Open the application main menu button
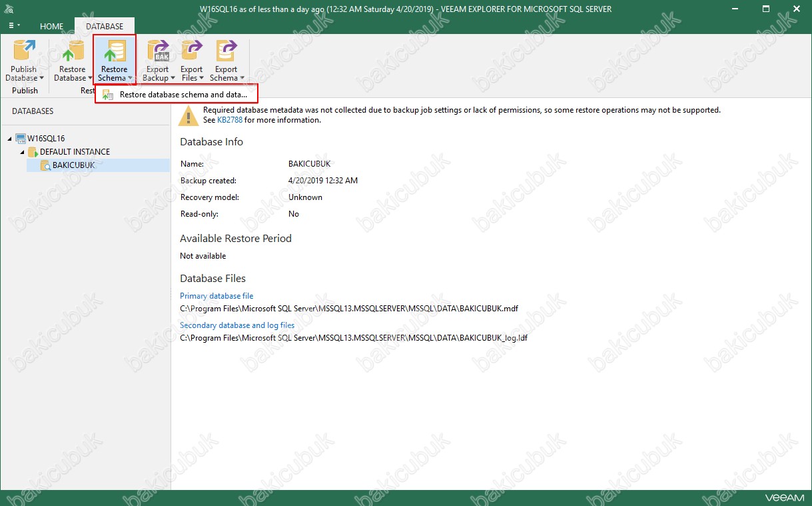Image resolution: width=812 pixels, height=506 pixels. pyautogui.click(x=14, y=25)
